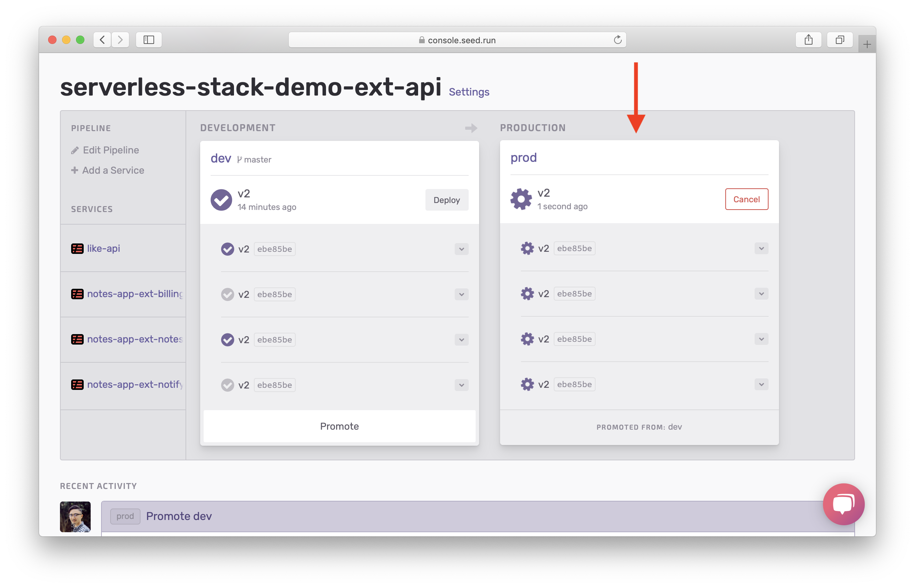Cancel the prod v2 build
The height and width of the screenshot is (588, 915).
tap(746, 199)
